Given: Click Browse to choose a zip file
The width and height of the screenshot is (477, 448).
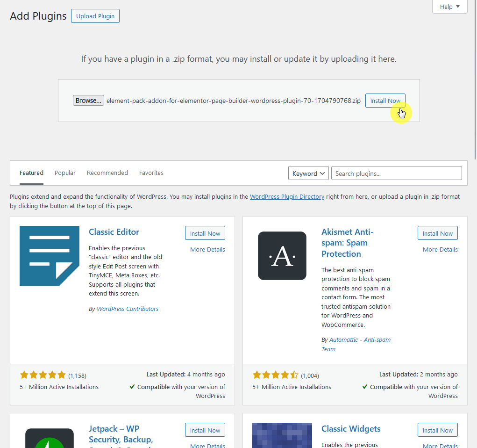Looking at the screenshot, I should [88, 101].
